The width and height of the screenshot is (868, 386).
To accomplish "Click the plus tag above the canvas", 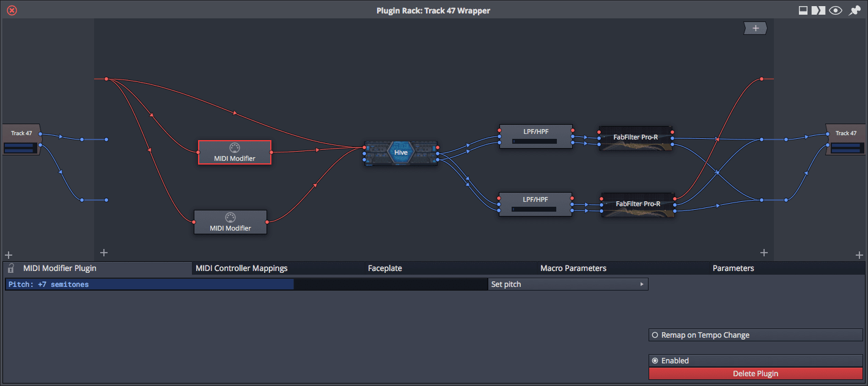I will click(755, 28).
